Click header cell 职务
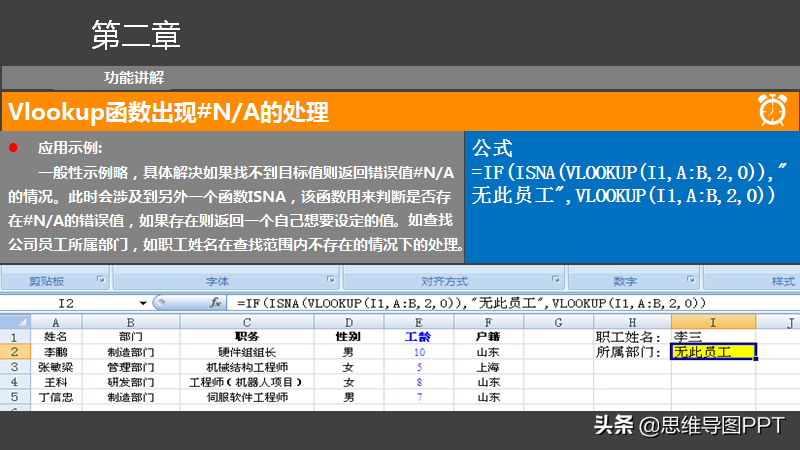 click(247, 337)
